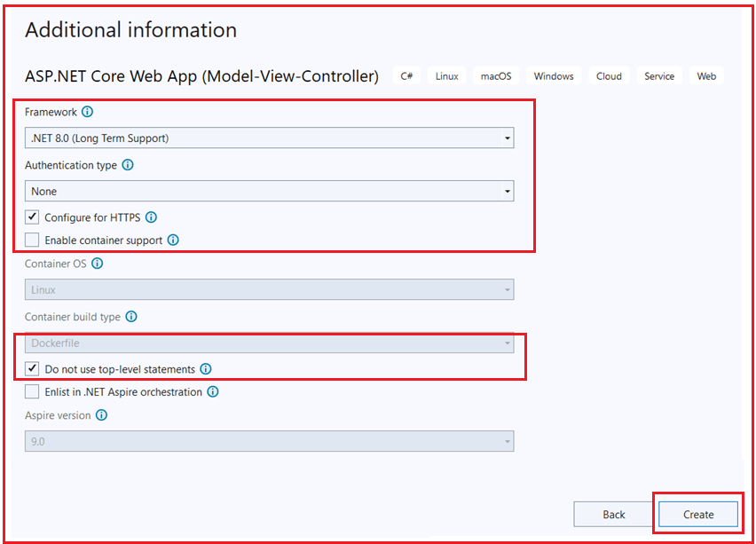Viewport: 756px width, 544px height.
Task: Open the Aspire version 9.0 dropdown
Action: tap(269, 441)
